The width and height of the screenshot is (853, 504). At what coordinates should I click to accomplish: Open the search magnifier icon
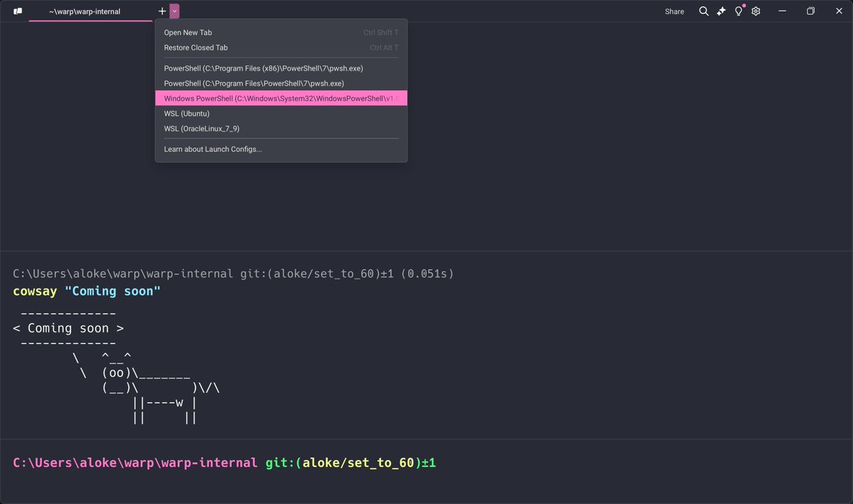click(704, 11)
